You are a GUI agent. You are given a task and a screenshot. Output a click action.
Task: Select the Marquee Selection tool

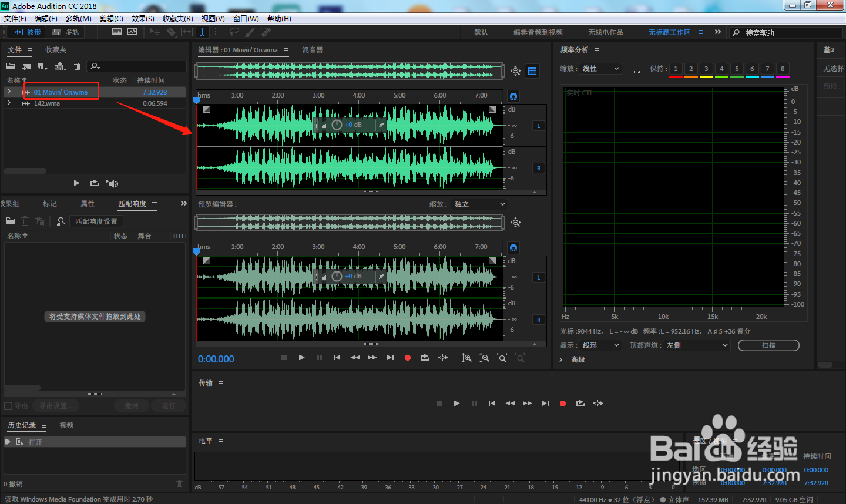[219, 32]
